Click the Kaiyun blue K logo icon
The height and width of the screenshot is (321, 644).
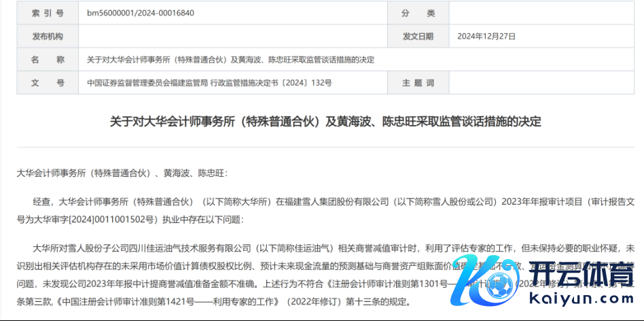point(502,280)
